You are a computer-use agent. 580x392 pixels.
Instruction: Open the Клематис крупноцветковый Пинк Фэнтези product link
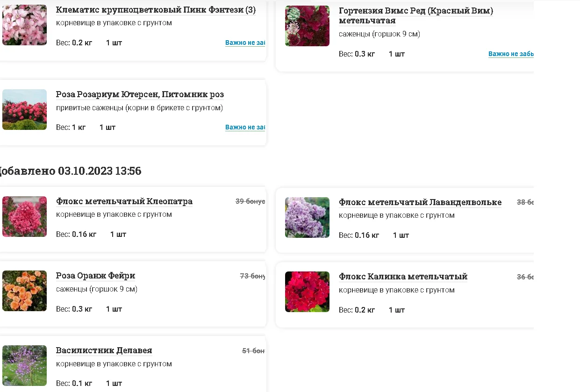pyautogui.click(x=156, y=10)
